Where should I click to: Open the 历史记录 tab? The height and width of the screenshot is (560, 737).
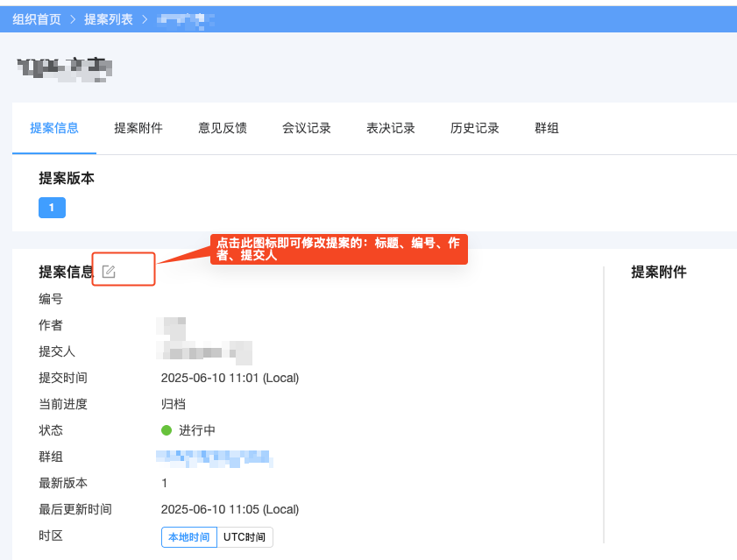[x=475, y=128]
